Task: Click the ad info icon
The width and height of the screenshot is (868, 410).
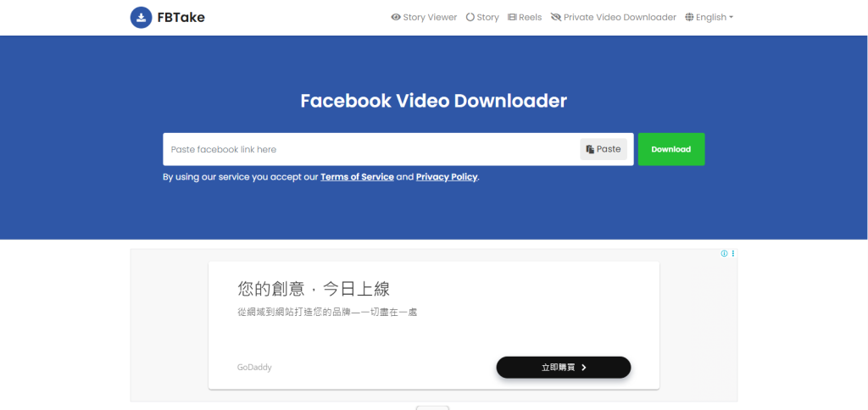Action: tap(724, 253)
